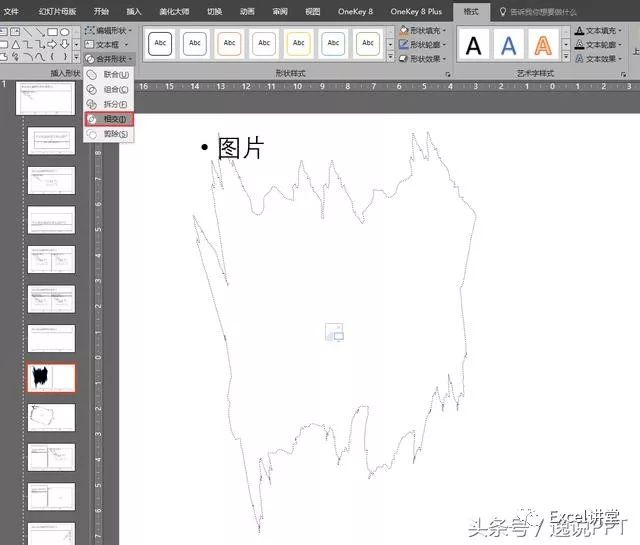This screenshot has width=640, height=545.
Task: Open the 插入 tab
Action: (x=134, y=11)
